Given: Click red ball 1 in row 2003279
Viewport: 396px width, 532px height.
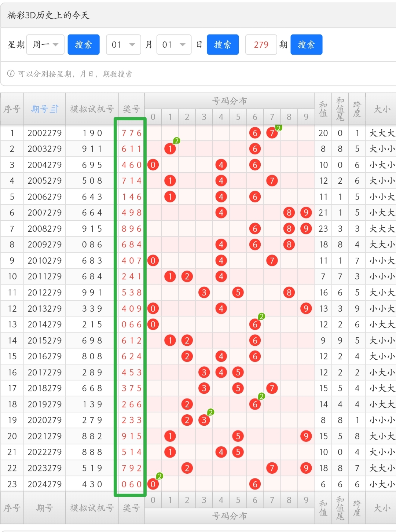Looking at the screenshot, I should pyautogui.click(x=170, y=148).
